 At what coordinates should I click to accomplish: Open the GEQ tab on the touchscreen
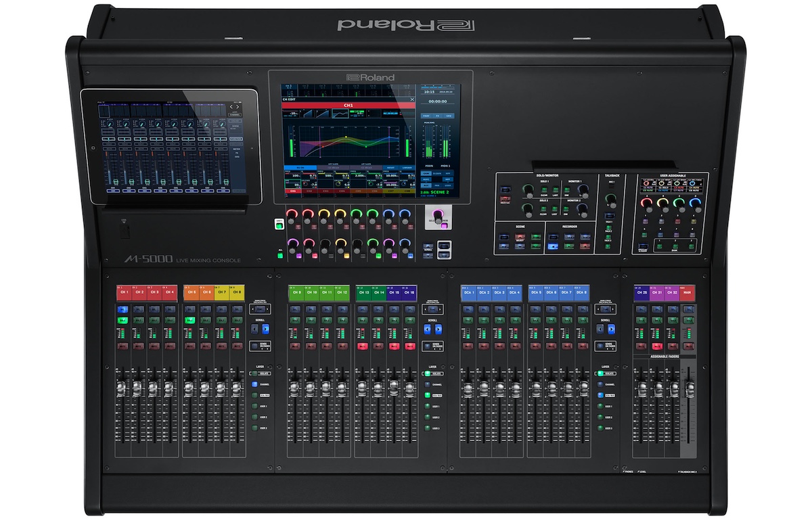(x=448, y=116)
